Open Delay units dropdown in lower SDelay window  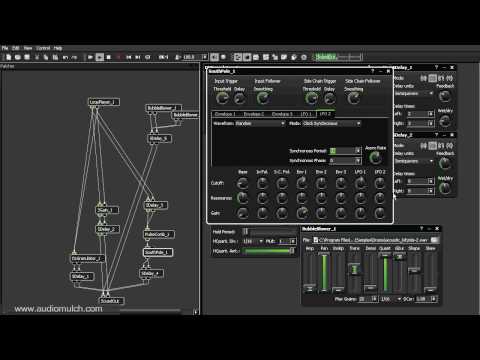[414, 161]
